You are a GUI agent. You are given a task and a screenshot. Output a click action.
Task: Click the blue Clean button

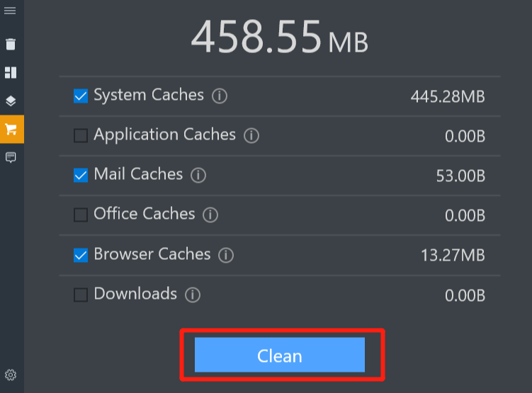280,355
